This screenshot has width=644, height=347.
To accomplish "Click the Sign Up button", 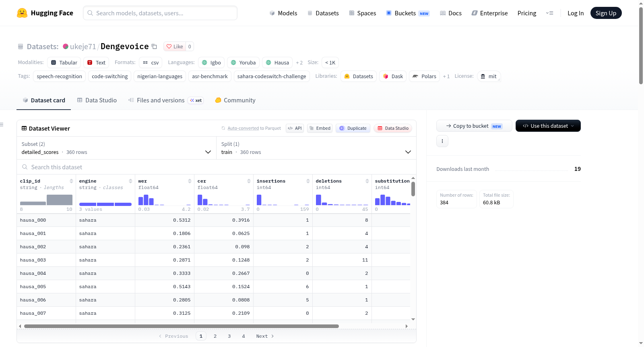I will pyautogui.click(x=606, y=13).
